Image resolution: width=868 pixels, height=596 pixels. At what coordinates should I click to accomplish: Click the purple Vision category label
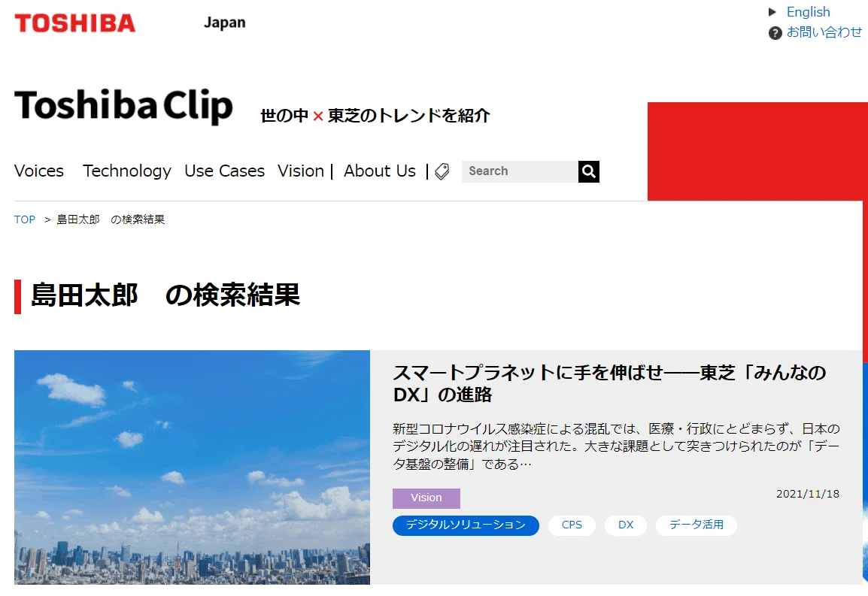[x=426, y=498]
